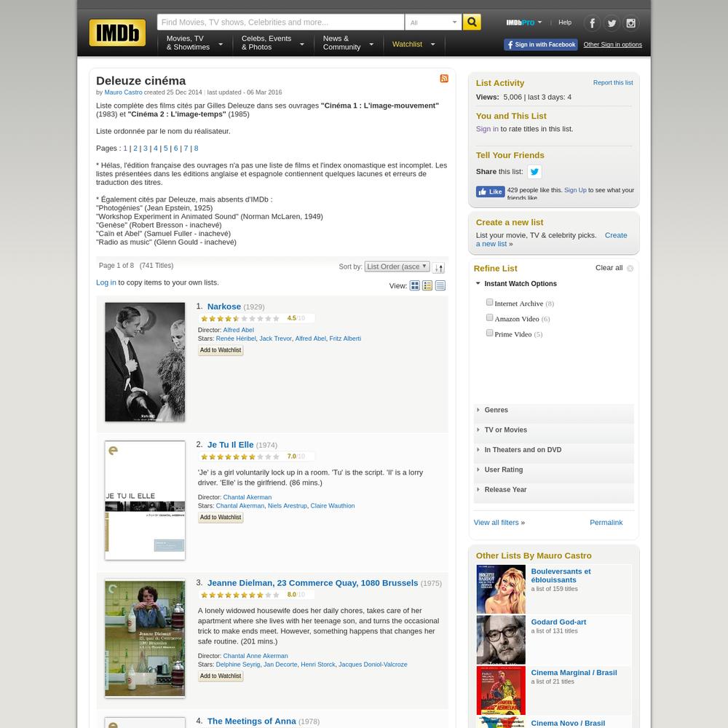Switch to detail view icon
The height and width of the screenshot is (728, 728).
pyautogui.click(x=427, y=285)
